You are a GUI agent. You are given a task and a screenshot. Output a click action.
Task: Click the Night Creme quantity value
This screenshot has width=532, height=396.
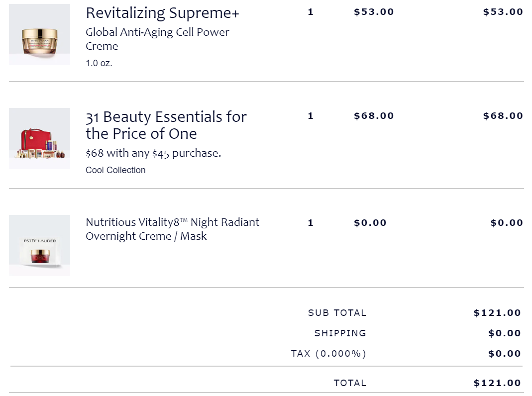click(x=311, y=223)
